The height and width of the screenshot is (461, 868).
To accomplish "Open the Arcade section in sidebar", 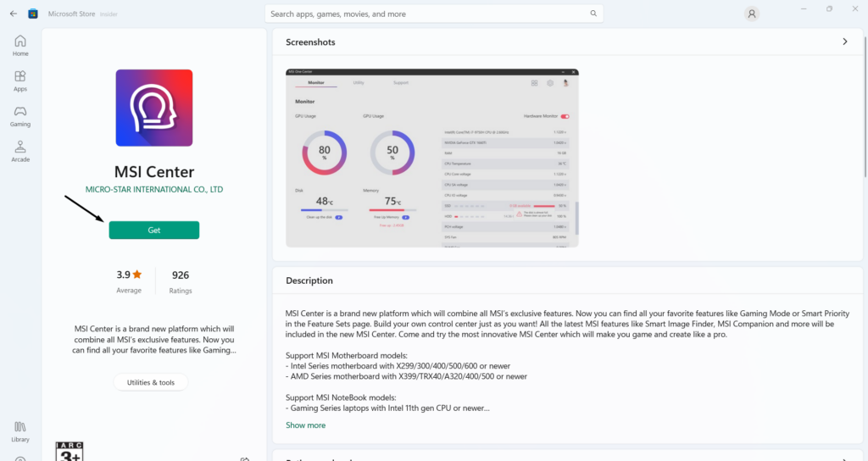I will (20, 152).
